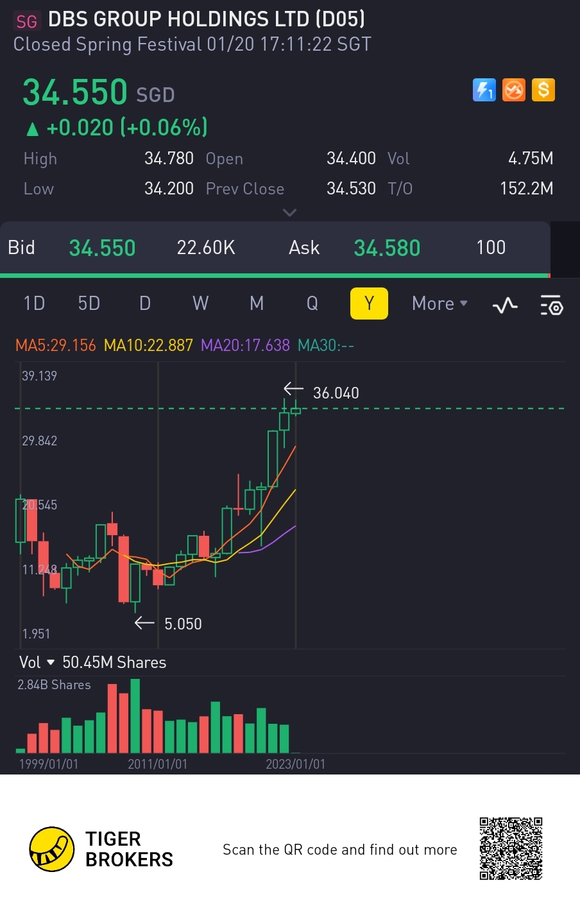Expand quote details with the chevron

click(x=289, y=212)
